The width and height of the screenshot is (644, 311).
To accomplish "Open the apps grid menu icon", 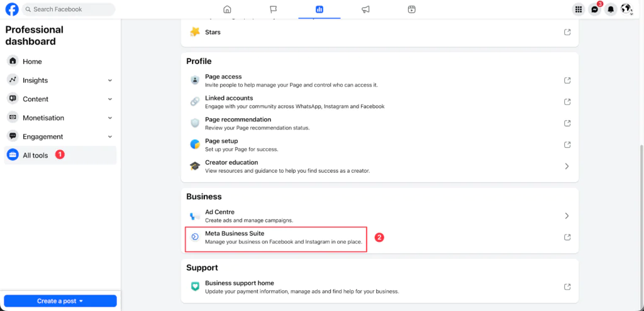I will [579, 9].
